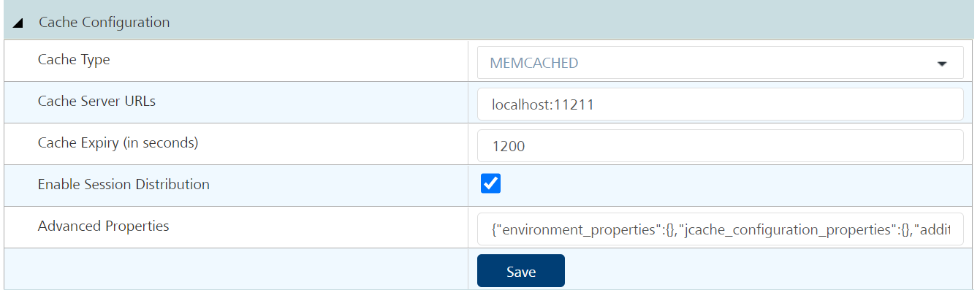Open the Cache Type dropdown

721,63
